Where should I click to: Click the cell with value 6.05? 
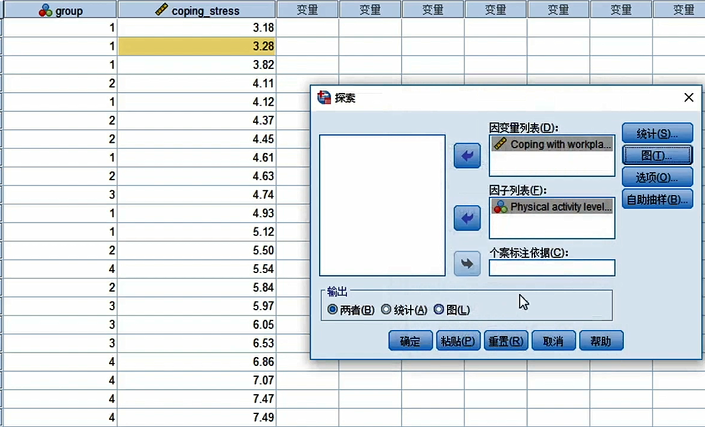tap(197, 325)
